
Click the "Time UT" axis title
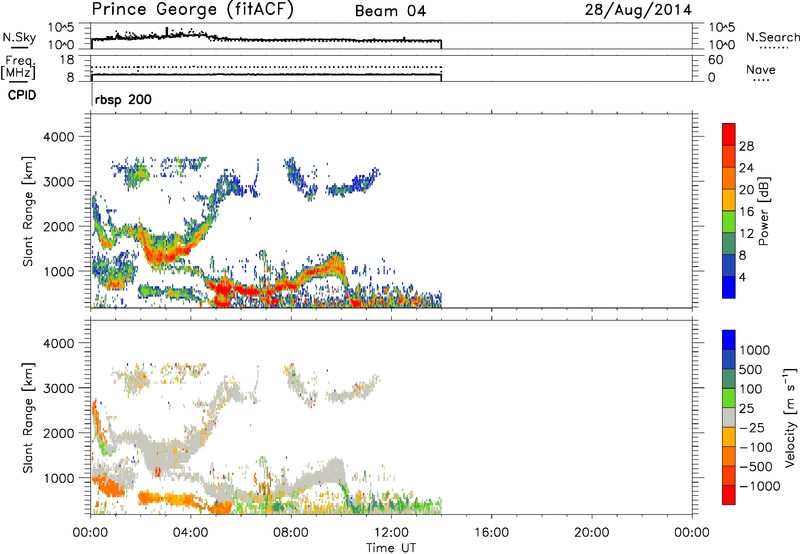coord(391,548)
